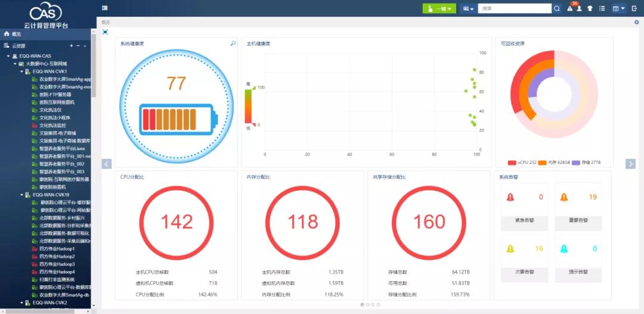Click the shirt-shaped theme icon
This screenshot has width=644, height=314.
coord(590,9)
